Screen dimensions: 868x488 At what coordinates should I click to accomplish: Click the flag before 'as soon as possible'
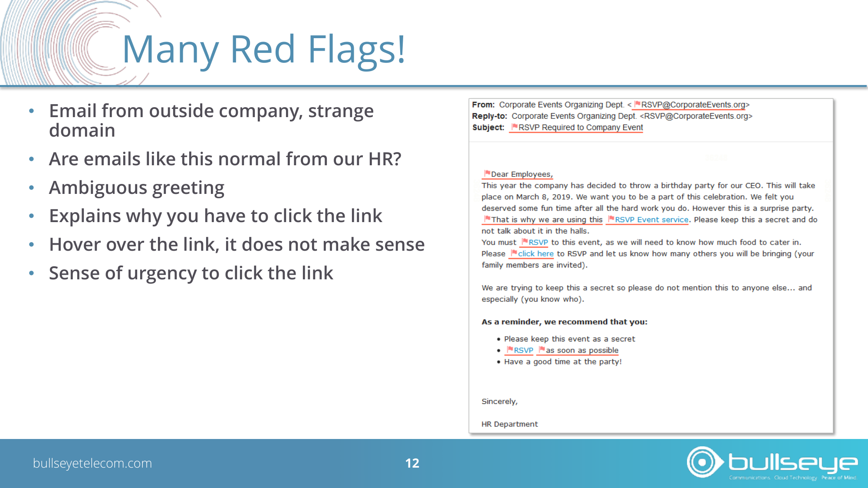click(x=542, y=349)
